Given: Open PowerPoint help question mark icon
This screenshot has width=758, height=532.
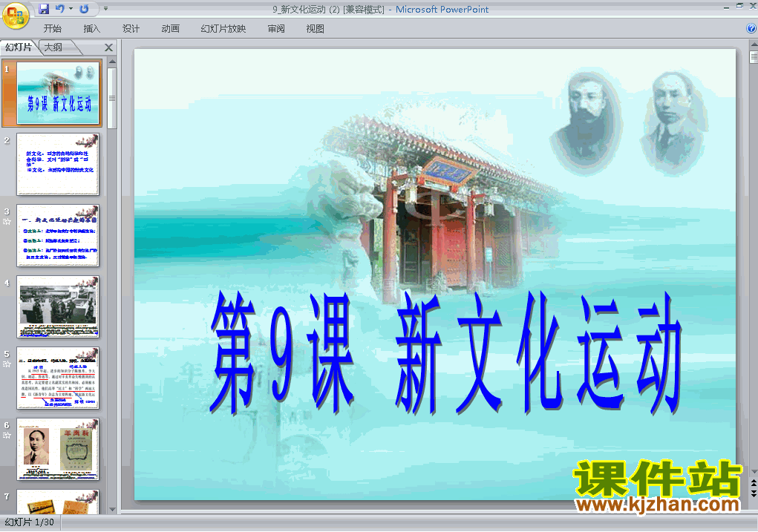Looking at the screenshot, I should click(751, 28).
